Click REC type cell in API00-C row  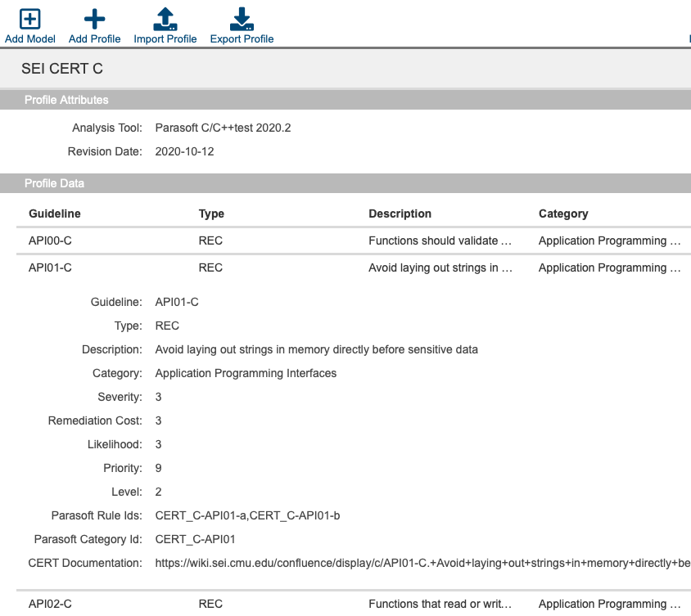point(210,241)
